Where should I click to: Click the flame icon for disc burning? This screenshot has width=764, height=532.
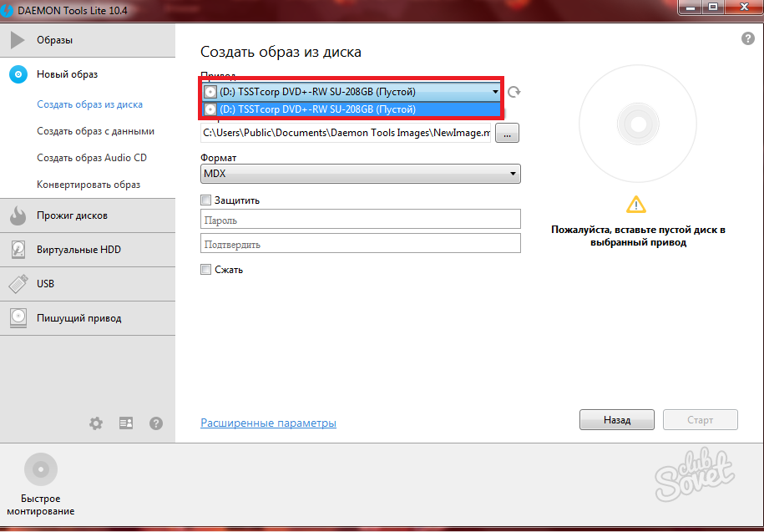click(18, 215)
